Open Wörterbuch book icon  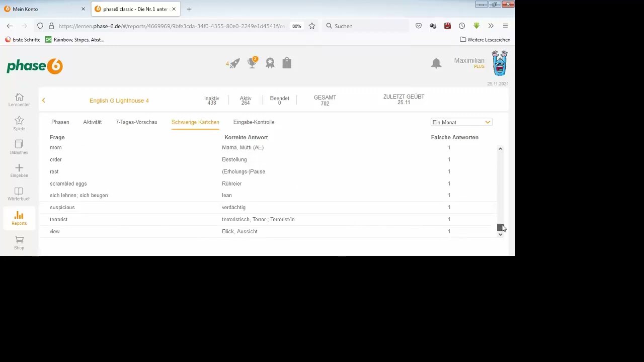tap(19, 191)
